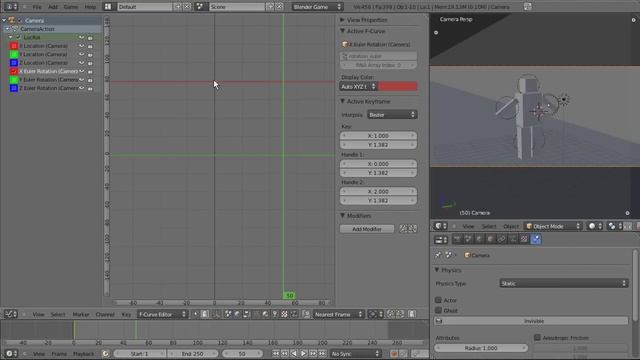640x360 pixels.
Task: Toggle mute for LocRot group
Action: (x=82, y=38)
